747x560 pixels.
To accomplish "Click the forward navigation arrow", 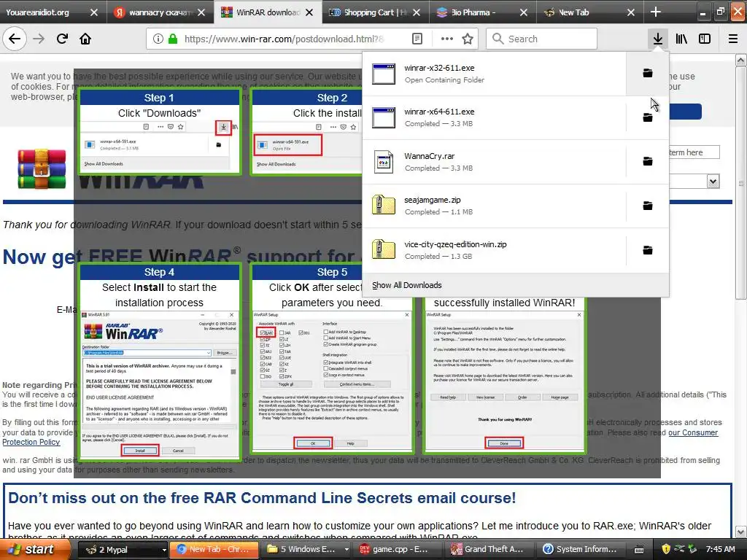I will (39, 39).
